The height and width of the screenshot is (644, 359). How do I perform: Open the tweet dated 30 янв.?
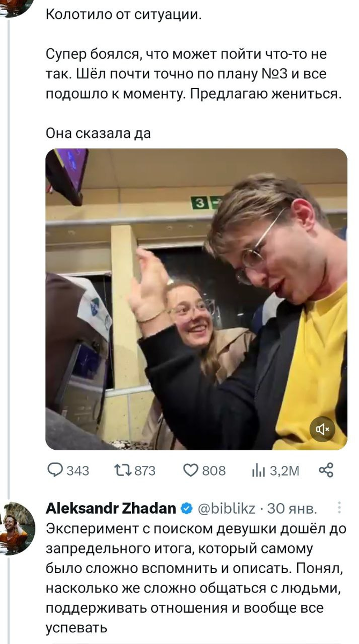(292, 508)
